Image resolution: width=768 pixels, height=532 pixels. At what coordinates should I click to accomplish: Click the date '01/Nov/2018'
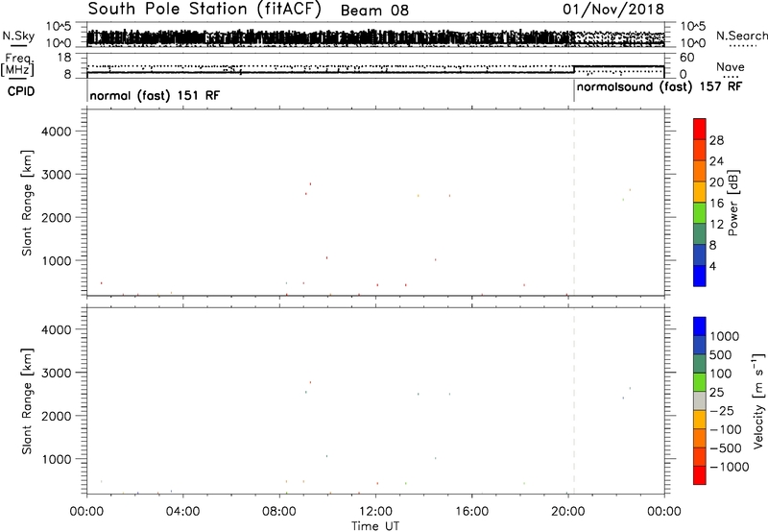pos(612,10)
